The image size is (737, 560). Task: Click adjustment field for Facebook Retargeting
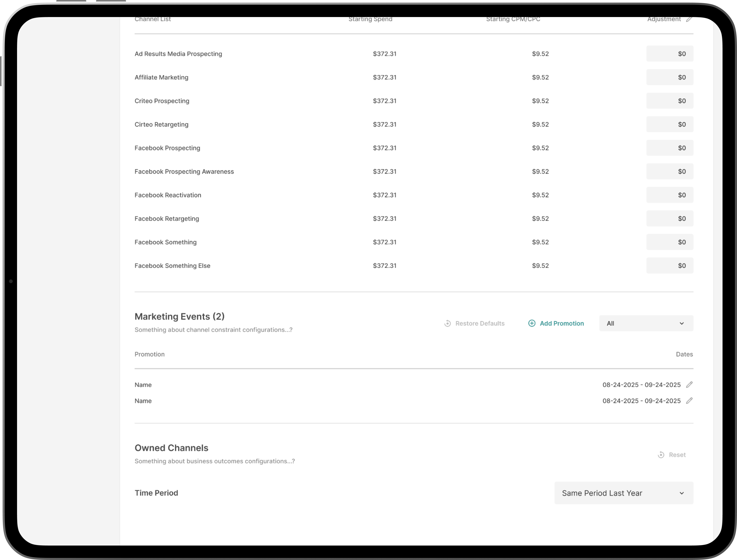[670, 219]
